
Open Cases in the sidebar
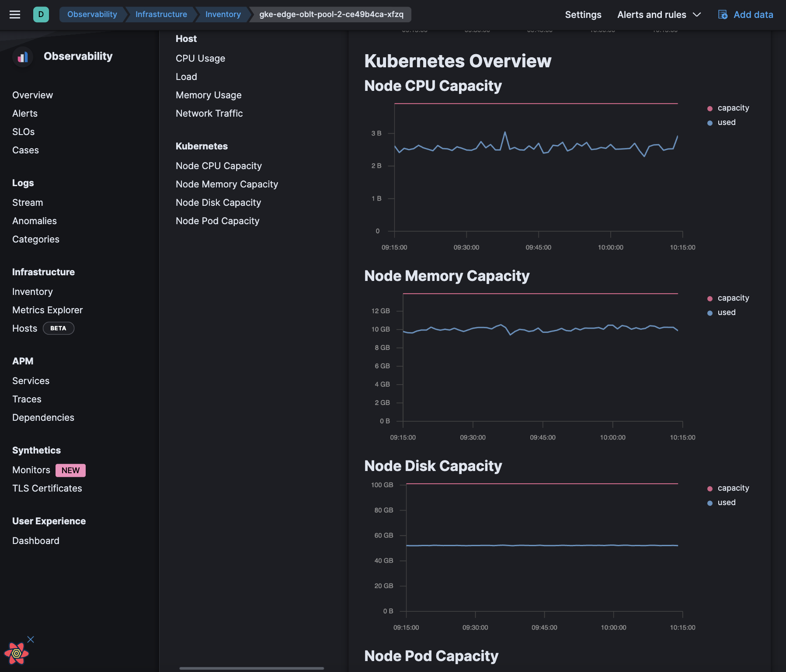[x=25, y=150]
